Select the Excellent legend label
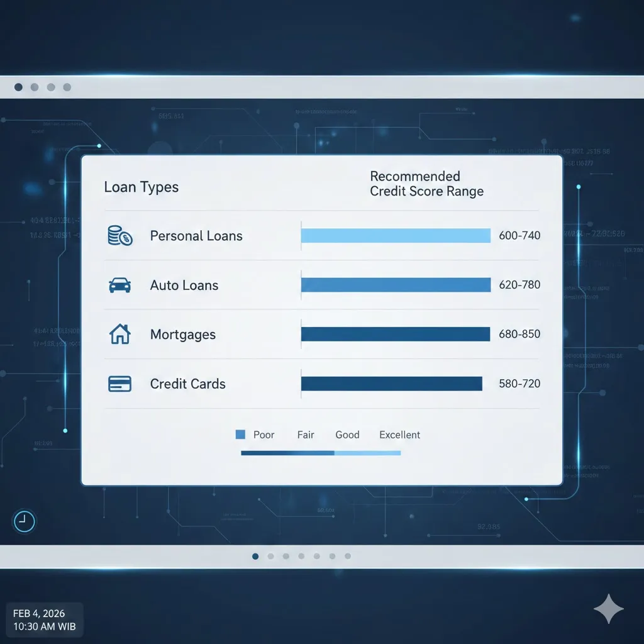The image size is (644, 644). (399, 435)
